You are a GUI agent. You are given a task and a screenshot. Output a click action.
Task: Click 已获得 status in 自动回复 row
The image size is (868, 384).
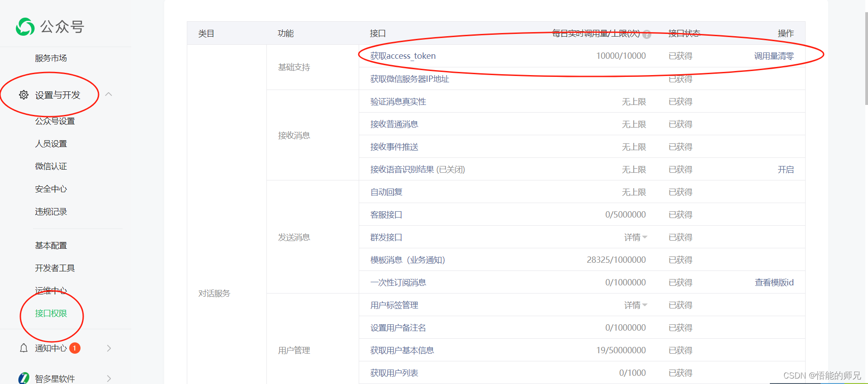tap(680, 192)
